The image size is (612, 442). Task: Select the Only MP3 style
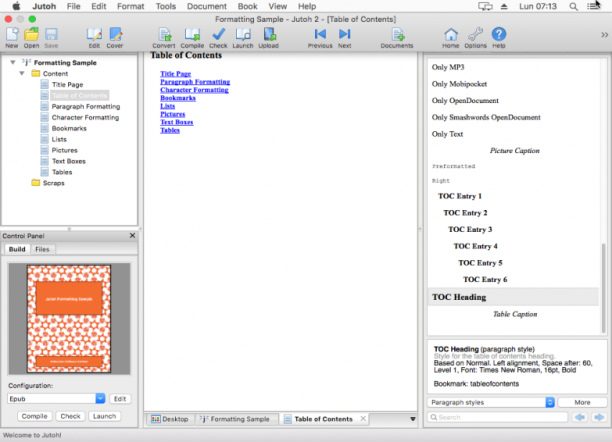pos(448,67)
